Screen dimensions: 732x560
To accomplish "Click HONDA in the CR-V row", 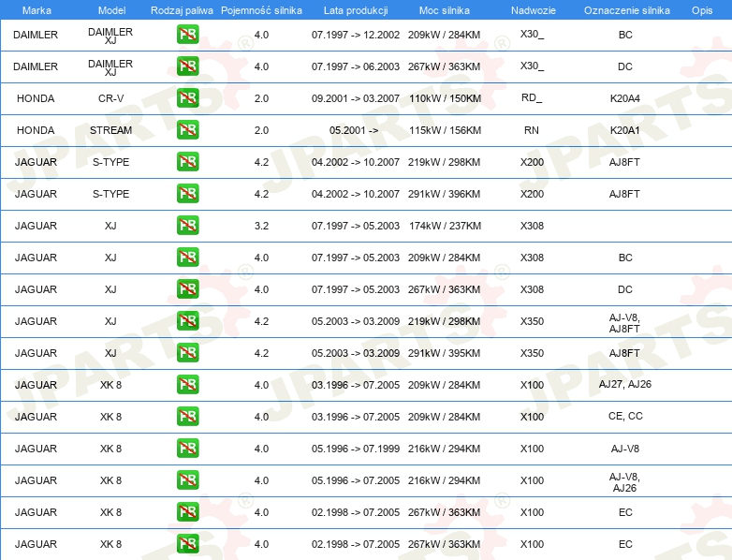I will pyautogui.click(x=36, y=98).
